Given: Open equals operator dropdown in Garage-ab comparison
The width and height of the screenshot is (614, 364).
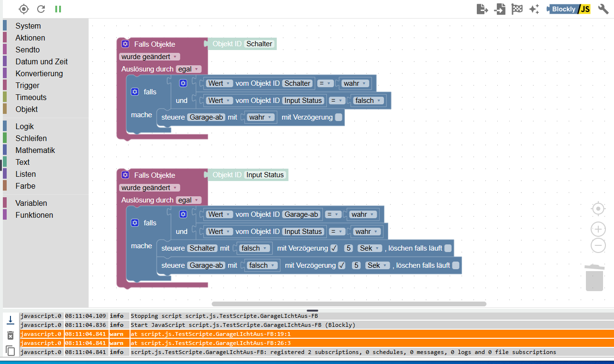Looking at the screenshot, I should [332, 214].
